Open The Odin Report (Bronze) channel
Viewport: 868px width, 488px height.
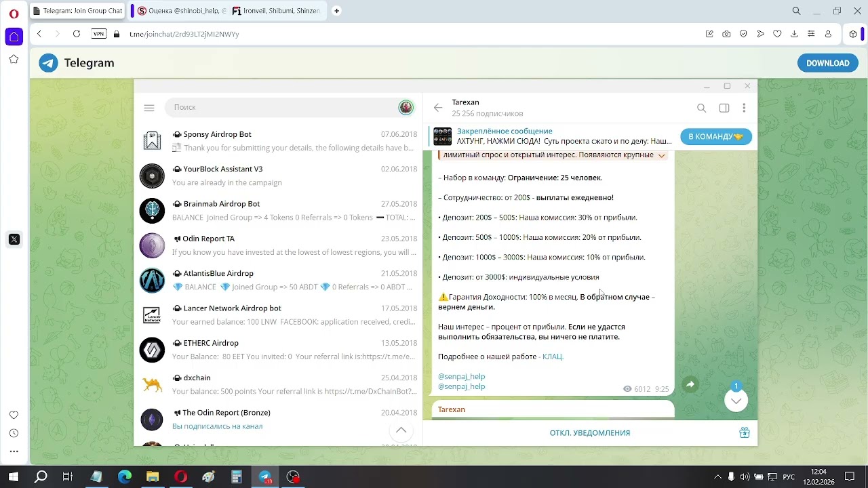278,420
